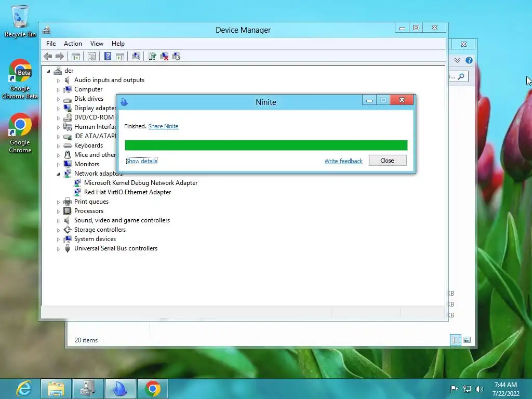
Task: Expand Universal Serial Bus controllers node
Action: (x=58, y=249)
